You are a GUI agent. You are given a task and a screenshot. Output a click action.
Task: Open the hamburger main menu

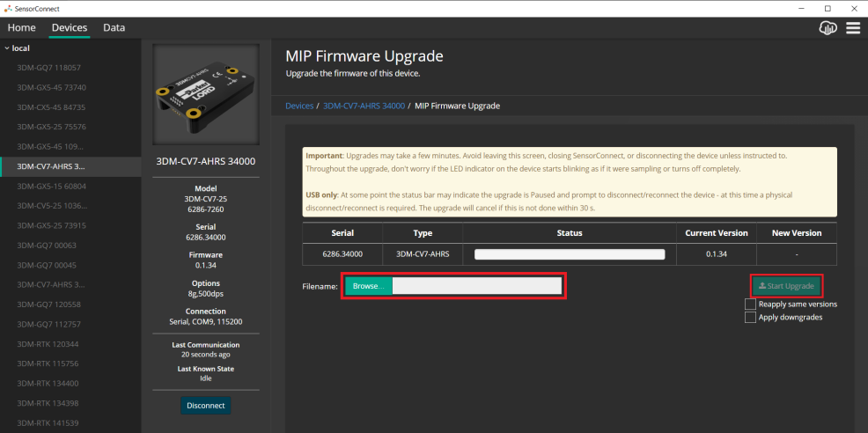(x=853, y=27)
